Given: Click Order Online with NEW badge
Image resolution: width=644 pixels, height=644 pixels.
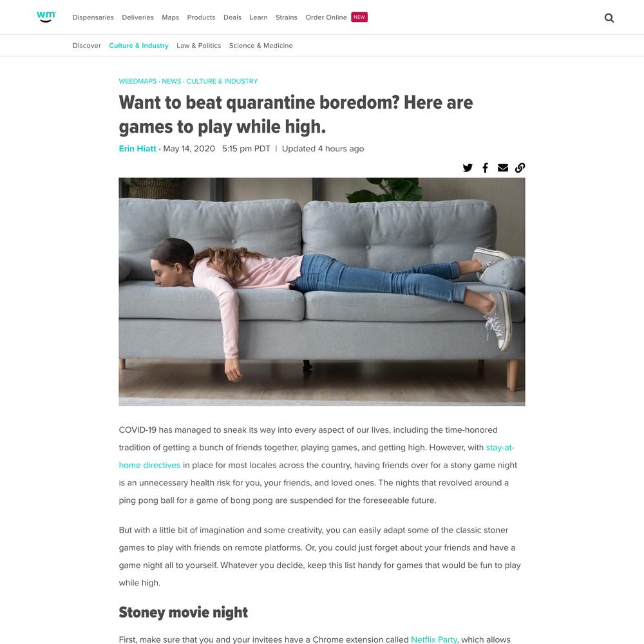Looking at the screenshot, I should point(336,17).
